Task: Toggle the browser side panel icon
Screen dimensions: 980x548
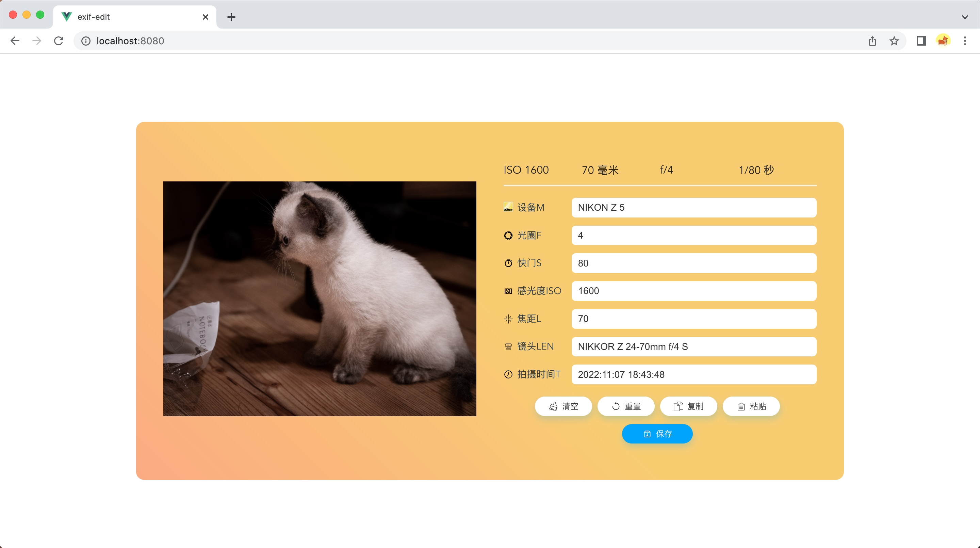Action: (x=921, y=41)
